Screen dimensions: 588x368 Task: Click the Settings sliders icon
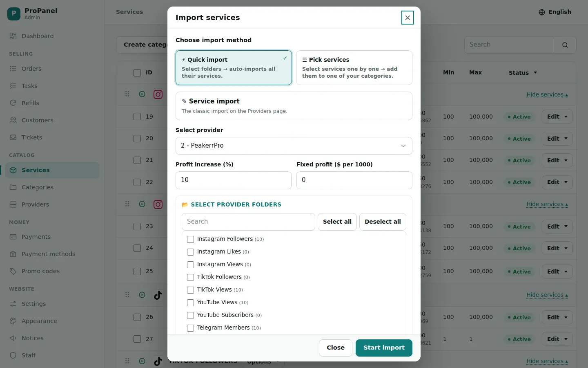(x=13, y=304)
